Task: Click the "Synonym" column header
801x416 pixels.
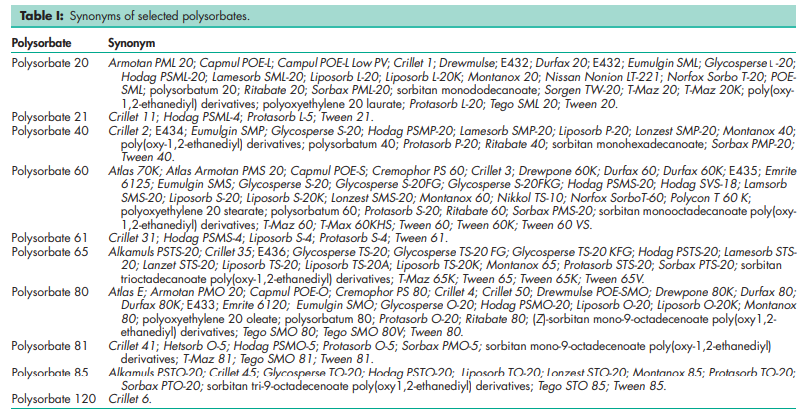Action: coord(133,46)
